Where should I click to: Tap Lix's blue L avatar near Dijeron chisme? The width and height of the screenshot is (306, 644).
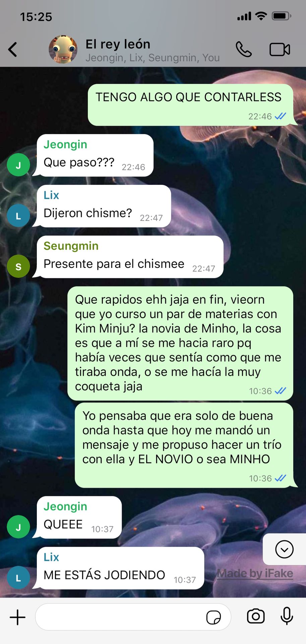pos(18,216)
